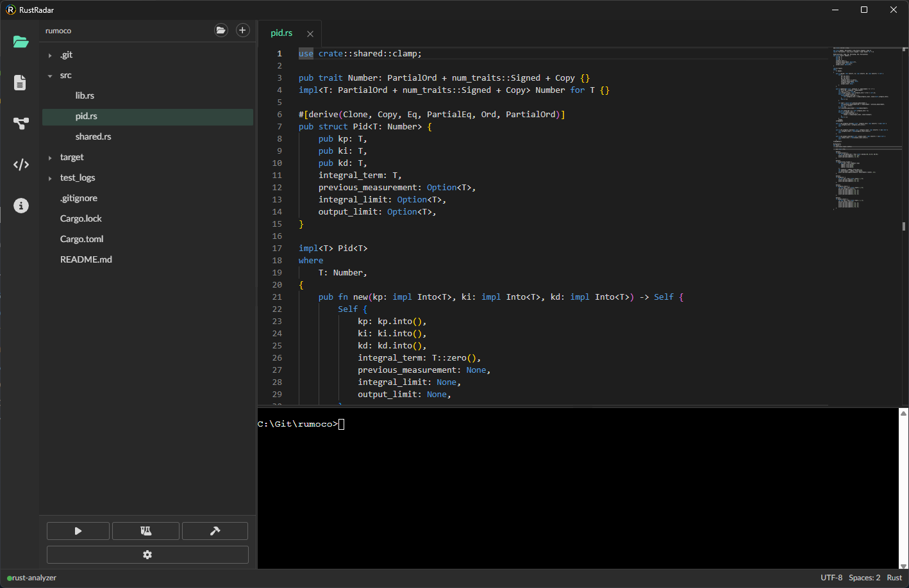Expand the .git folder
909x588 pixels.
pyautogui.click(x=50, y=56)
